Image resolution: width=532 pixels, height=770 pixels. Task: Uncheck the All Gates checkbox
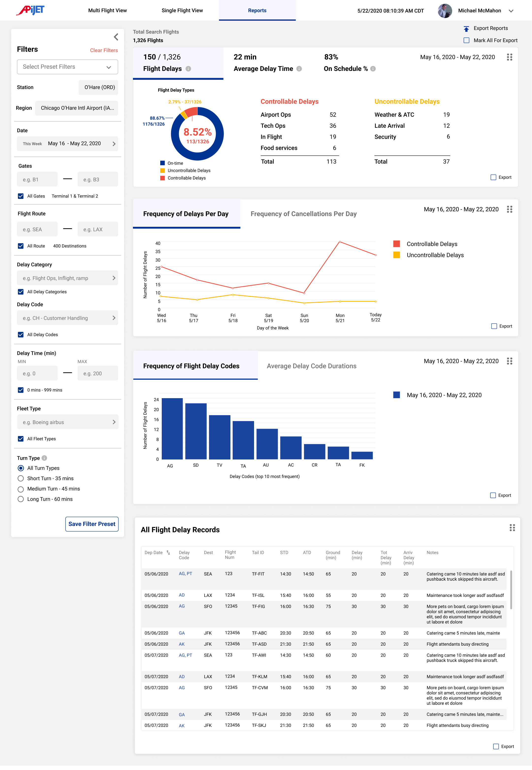[21, 196]
